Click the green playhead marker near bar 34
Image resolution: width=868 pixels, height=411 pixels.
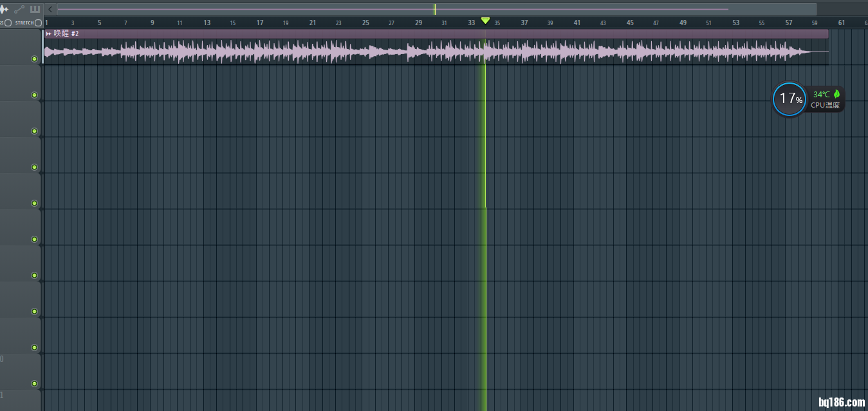[x=485, y=21]
